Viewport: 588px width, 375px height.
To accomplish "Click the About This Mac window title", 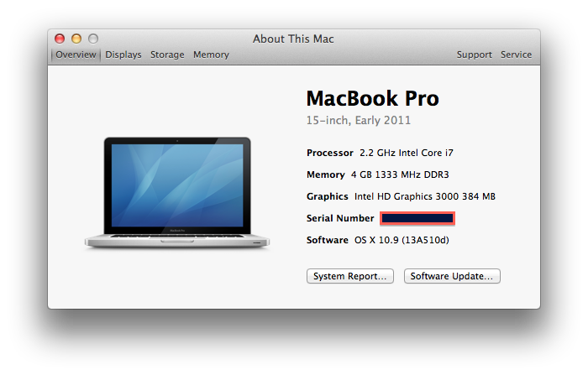I will click(293, 39).
